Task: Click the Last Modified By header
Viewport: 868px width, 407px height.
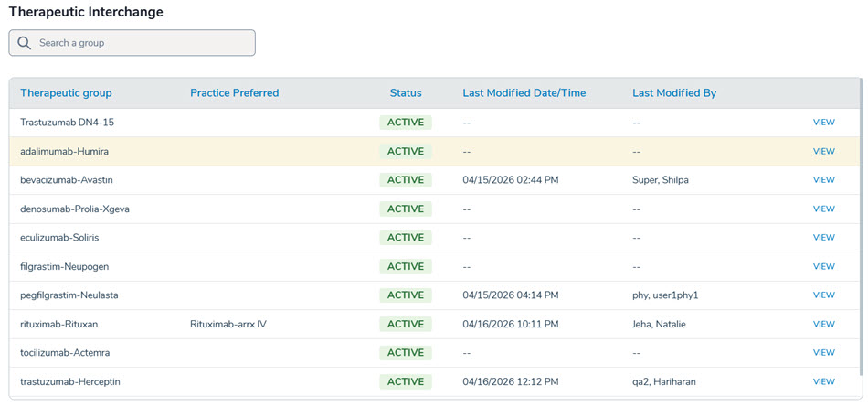Action: (673, 93)
